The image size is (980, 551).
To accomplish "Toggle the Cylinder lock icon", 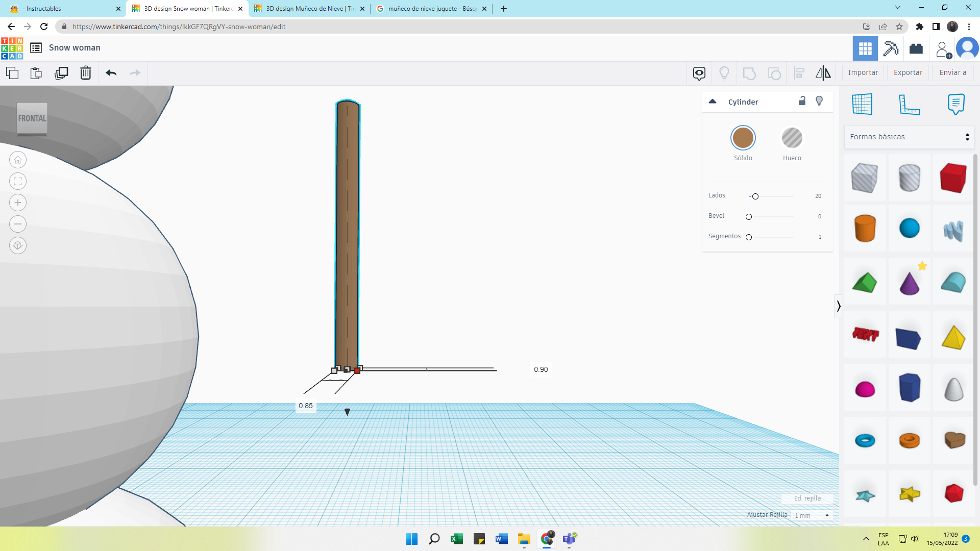I will point(802,101).
